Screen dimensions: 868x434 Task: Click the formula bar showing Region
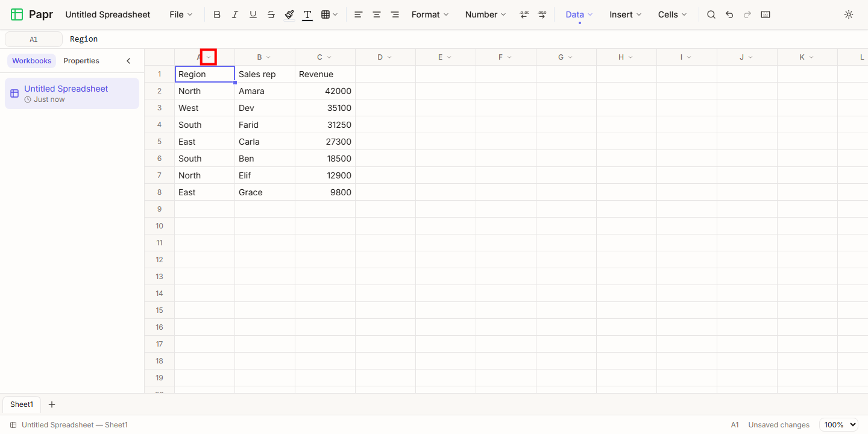(x=465, y=39)
